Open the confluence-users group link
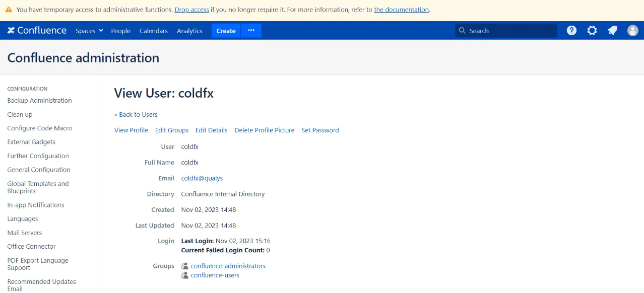The image size is (644, 293). pyautogui.click(x=215, y=275)
